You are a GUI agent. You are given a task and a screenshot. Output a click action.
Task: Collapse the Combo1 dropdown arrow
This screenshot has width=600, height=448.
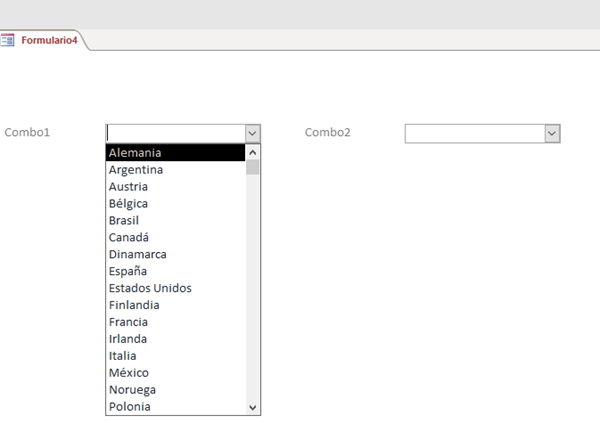[x=252, y=134]
